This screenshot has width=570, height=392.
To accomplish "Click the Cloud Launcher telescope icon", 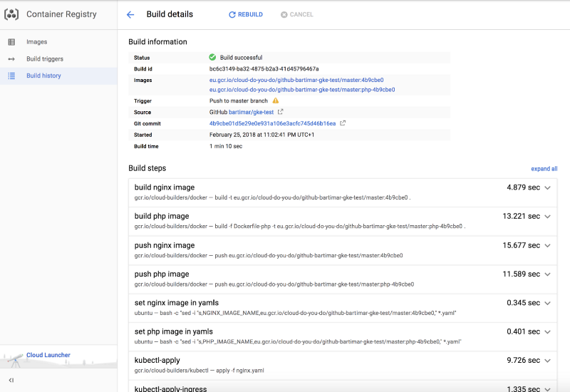I will coord(15,360).
